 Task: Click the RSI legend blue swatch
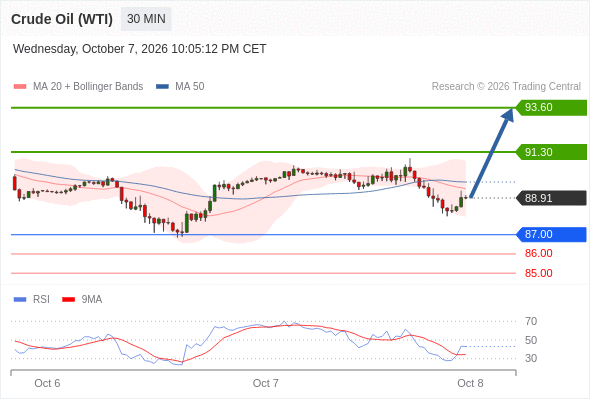click(20, 300)
